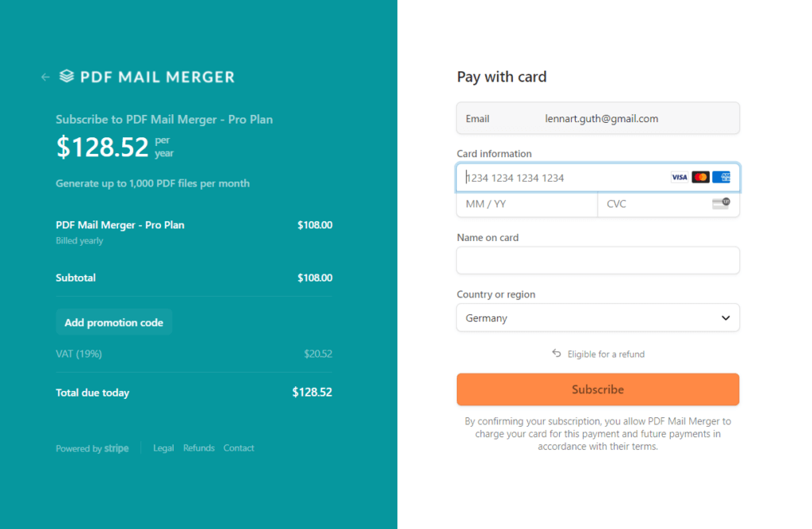Image resolution: width=812 pixels, height=529 pixels.
Task: Select the Visa card brand icon
Action: [679, 177]
